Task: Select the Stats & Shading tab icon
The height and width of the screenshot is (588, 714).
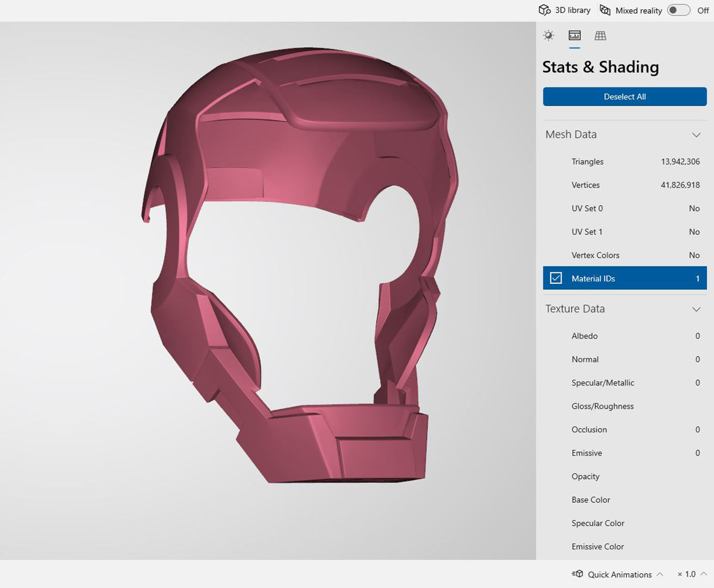Action: coord(575,35)
